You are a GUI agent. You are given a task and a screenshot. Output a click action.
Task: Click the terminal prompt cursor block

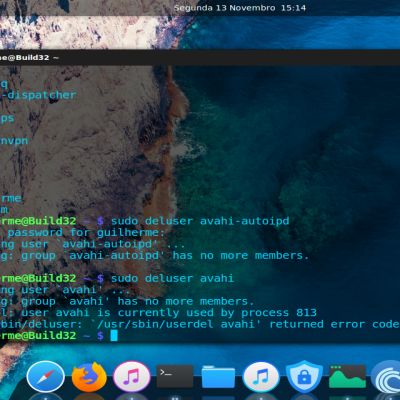point(114,335)
